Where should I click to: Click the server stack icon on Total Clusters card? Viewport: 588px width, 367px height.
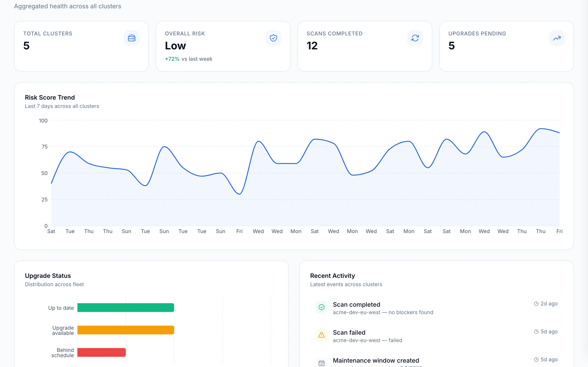pos(132,38)
